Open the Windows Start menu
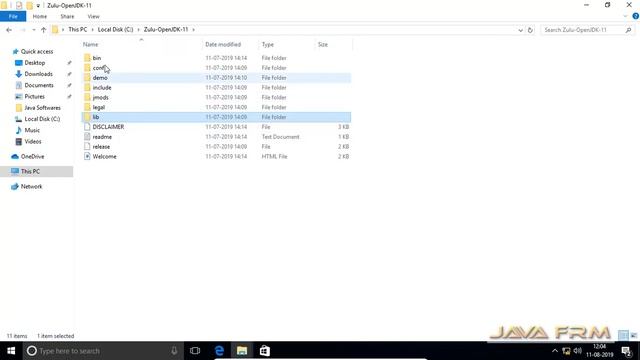 click(x=11, y=351)
